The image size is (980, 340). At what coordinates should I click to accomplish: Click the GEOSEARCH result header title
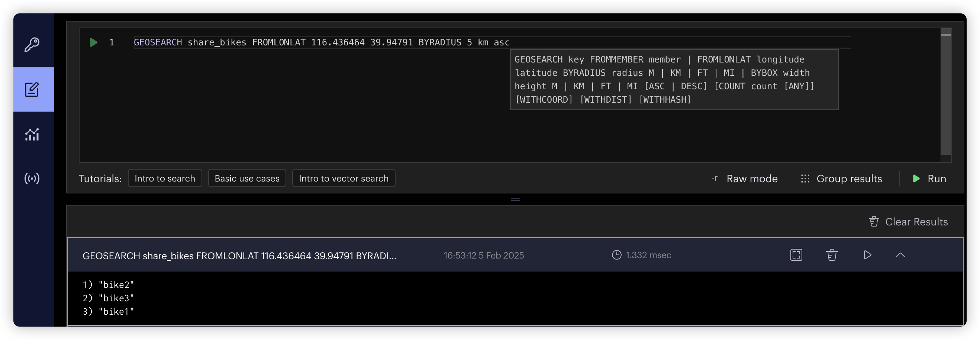(239, 256)
